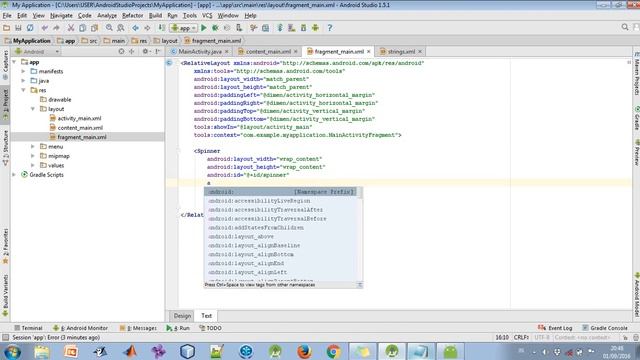
Task: Select activity_main.xml in project tree
Action: coord(79,118)
